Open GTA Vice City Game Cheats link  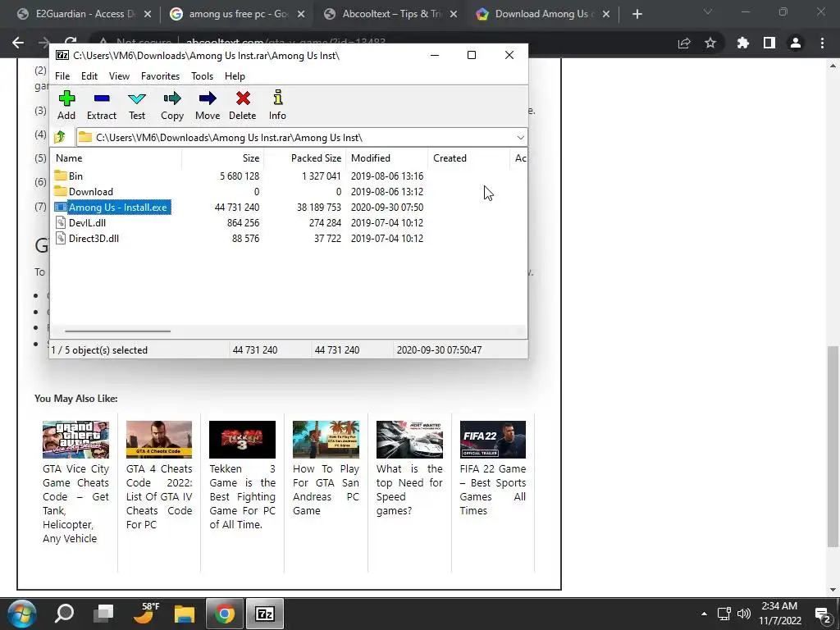[x=75, y=504]
